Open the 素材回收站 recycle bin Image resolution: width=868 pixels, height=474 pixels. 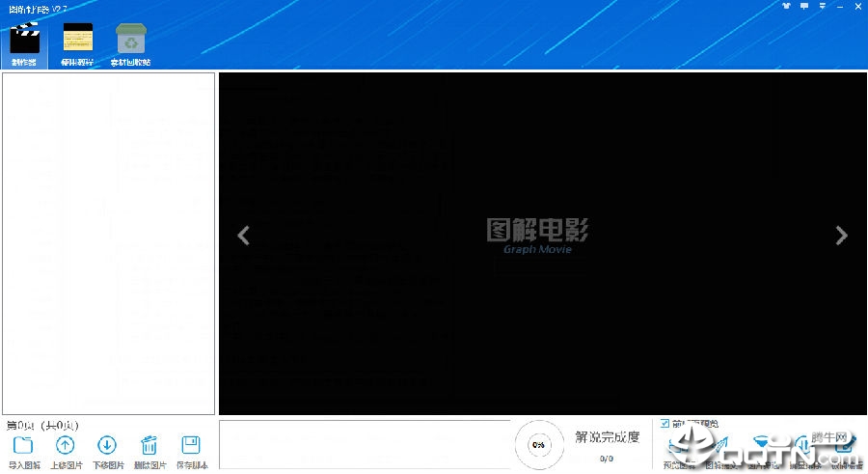[x=129, y=43]
